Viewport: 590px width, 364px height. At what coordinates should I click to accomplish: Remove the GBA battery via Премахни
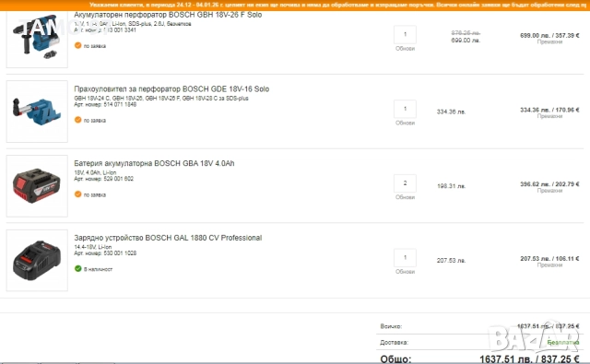point(549,191)
